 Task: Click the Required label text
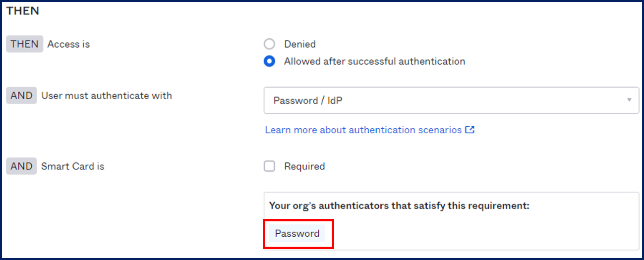(304, 166)
